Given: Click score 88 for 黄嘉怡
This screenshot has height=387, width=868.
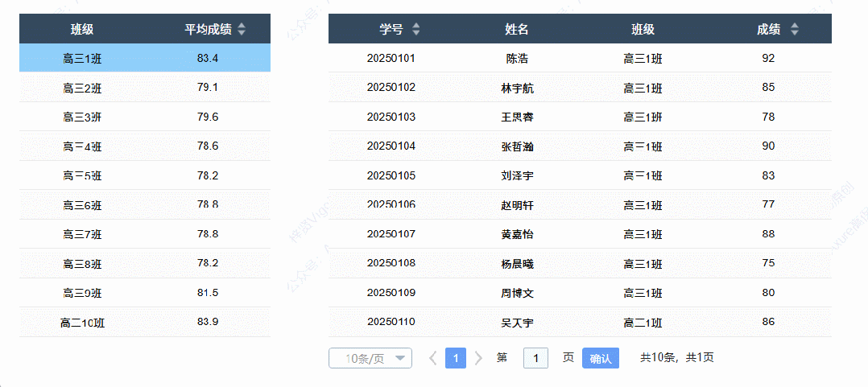Looking at the screenshot, I should 768,234.
